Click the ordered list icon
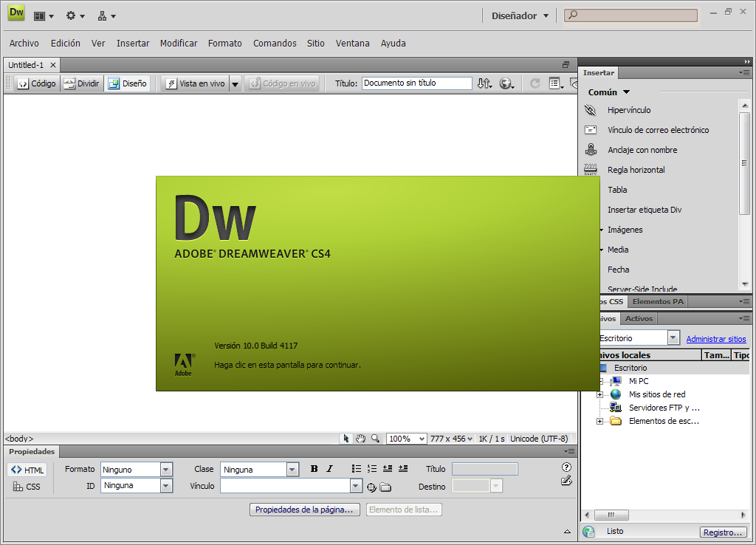 coord(372,469)
